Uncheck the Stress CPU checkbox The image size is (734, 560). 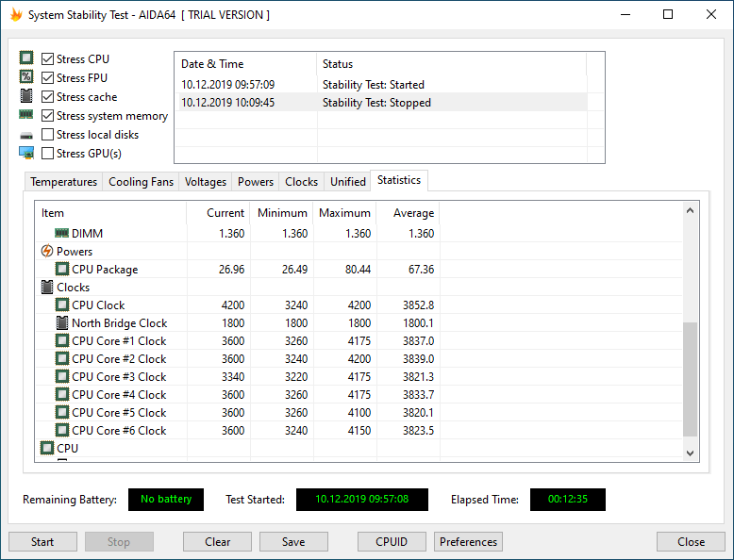pos(47,59)
